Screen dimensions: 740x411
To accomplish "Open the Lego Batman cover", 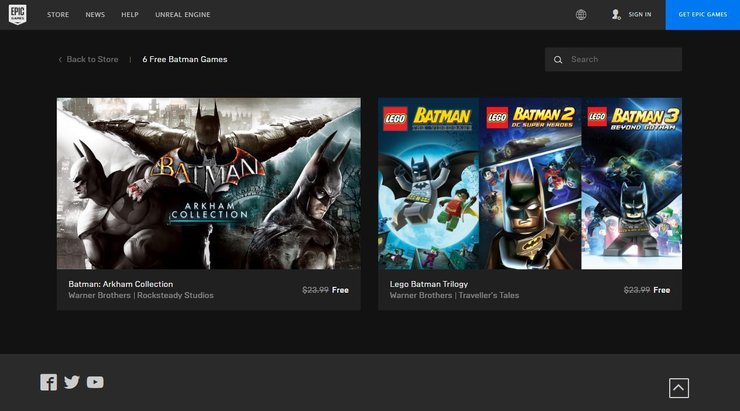I will 429,184.
